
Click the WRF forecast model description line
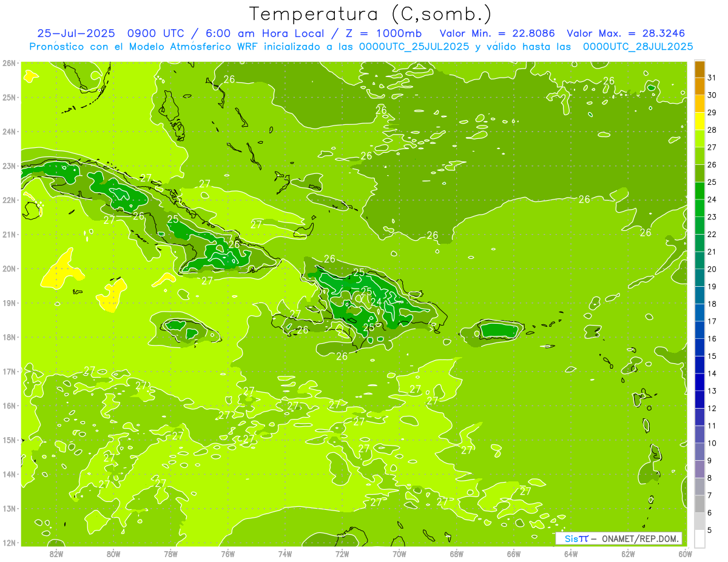pos(361,46)
